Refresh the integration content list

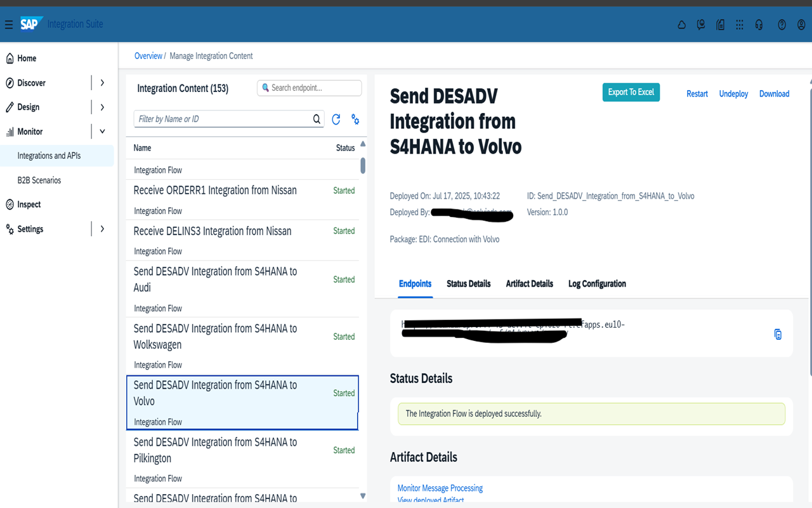pos(336,119)
